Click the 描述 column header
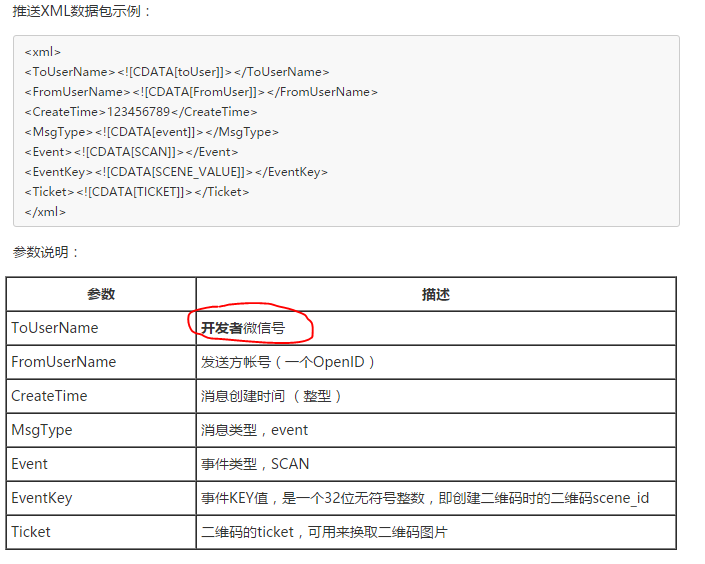 436,294
